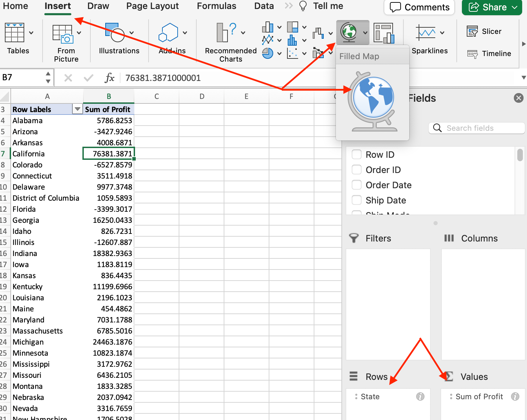Check the Order ID field
The width and height of the screenshot is (527, 420).
coord(357,170)
